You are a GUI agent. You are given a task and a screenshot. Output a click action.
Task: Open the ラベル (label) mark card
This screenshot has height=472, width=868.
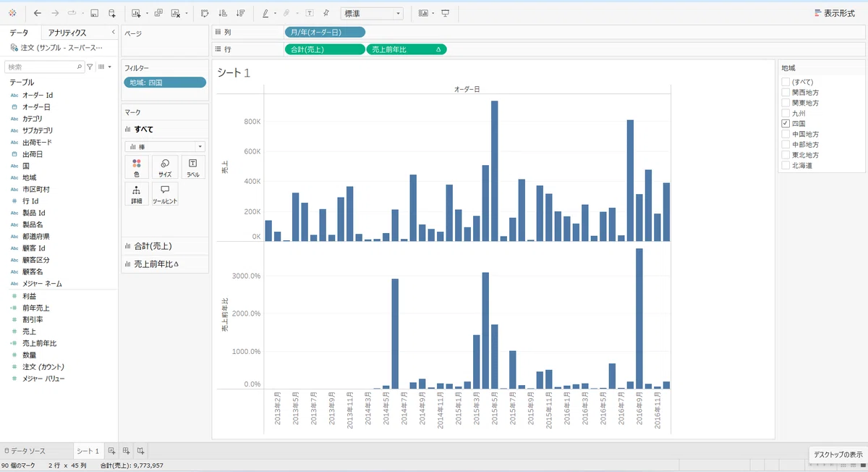click(193, 167)
